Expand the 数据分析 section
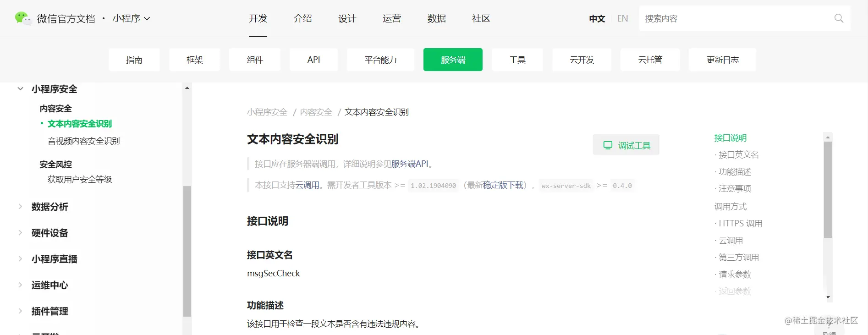The image size is (868, 335). point(20,207)
